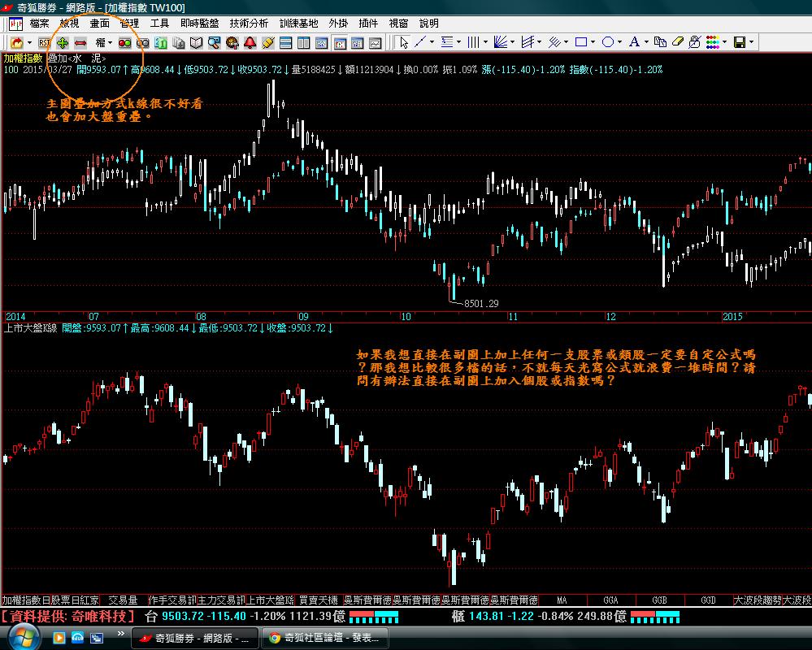Open the 技術分析 menu
812x650 pixels.
pos(248,24)
